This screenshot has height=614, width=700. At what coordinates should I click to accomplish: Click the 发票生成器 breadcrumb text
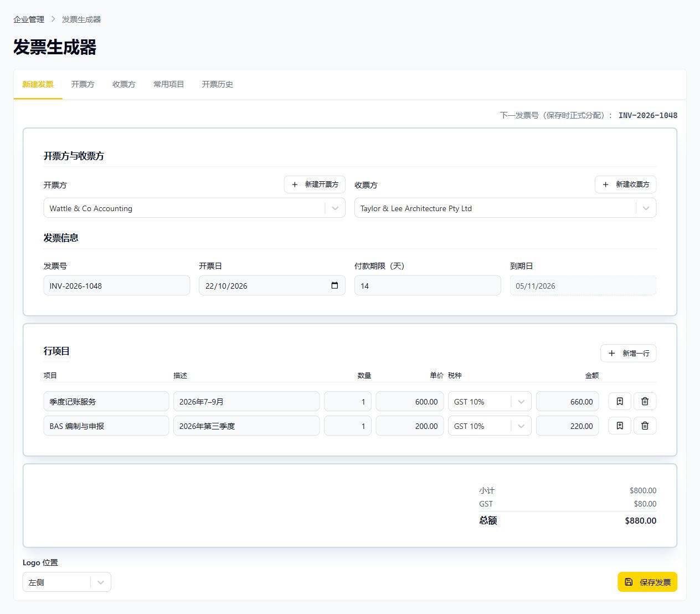[81, 19]
